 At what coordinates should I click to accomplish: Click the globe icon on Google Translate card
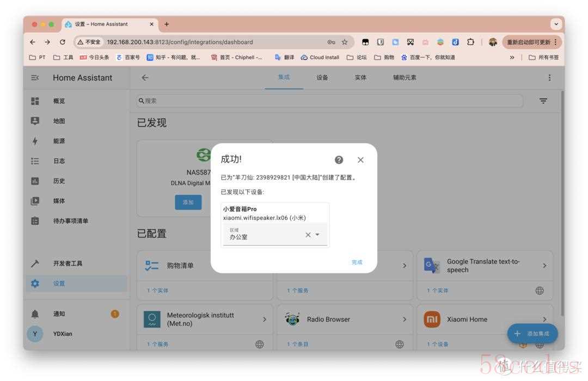point(540,291)
